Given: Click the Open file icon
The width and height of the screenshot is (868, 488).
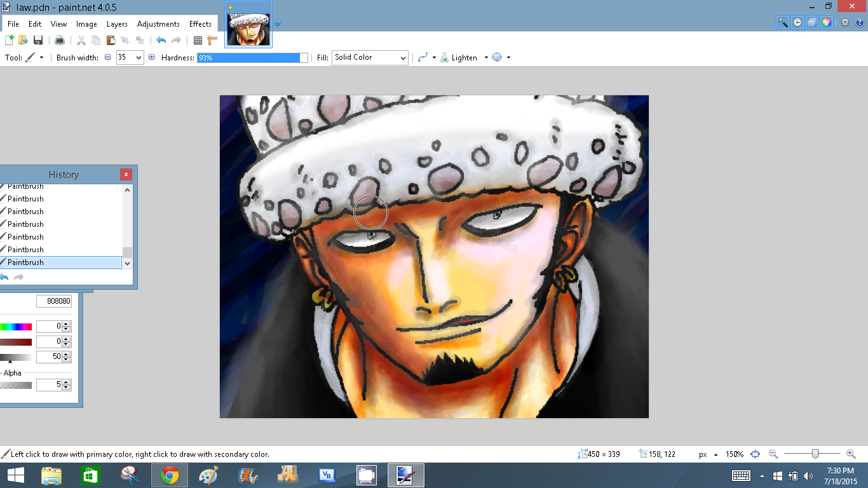Looking at the screenshot, I should tap(24, 40).
